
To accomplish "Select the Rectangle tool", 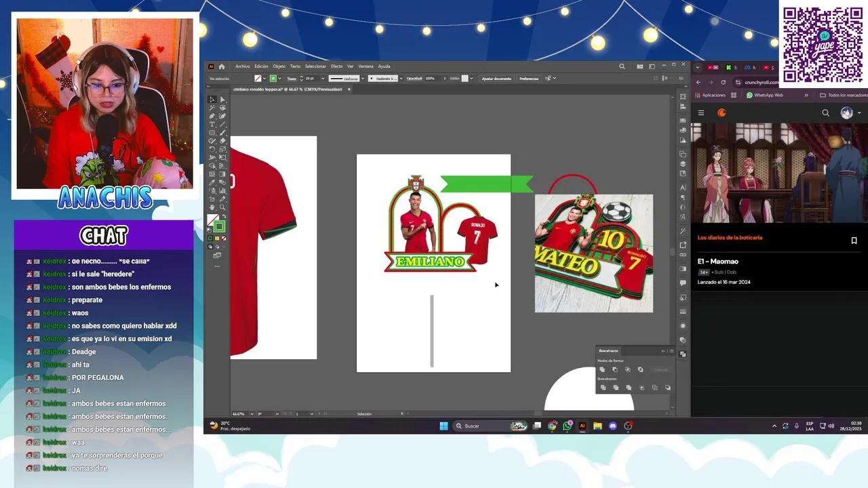I will [212, 132].
